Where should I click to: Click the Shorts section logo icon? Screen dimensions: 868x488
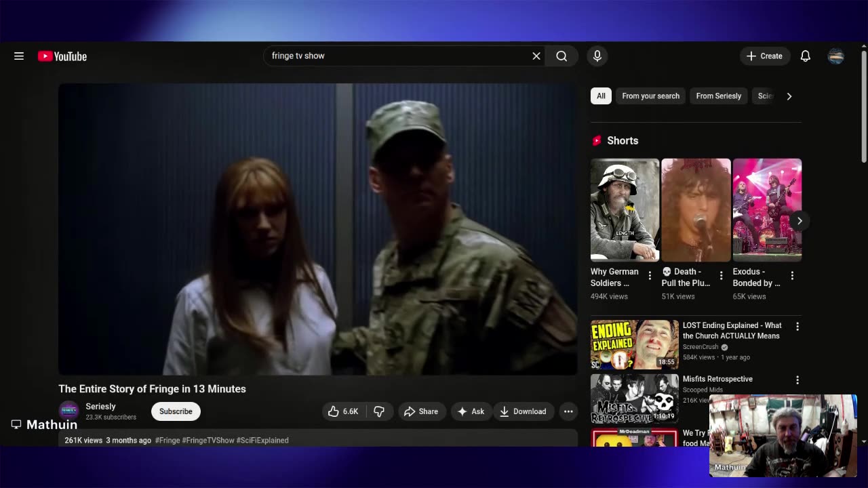[597, 141]
